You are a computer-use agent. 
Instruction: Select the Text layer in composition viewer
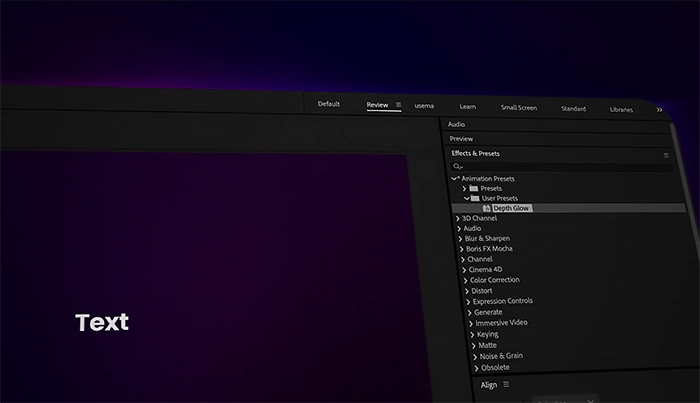(102, 322)
